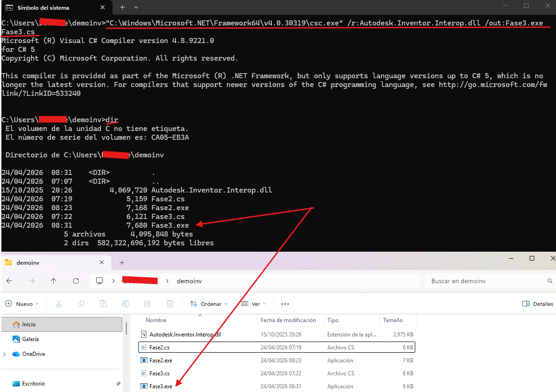The height and width of the screenshot is (392, 556).
Task: Open the Ordenar sort dropdown
Action: point(209,304)
